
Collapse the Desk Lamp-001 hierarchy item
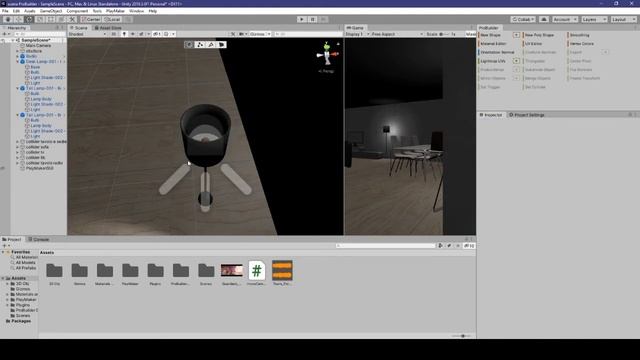[x=18, y=62]
